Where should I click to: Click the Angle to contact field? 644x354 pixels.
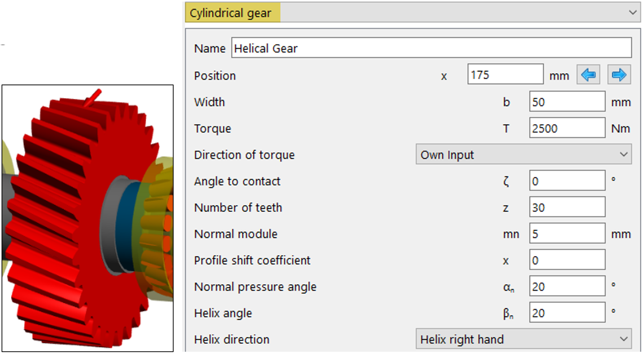coord(567,181)
